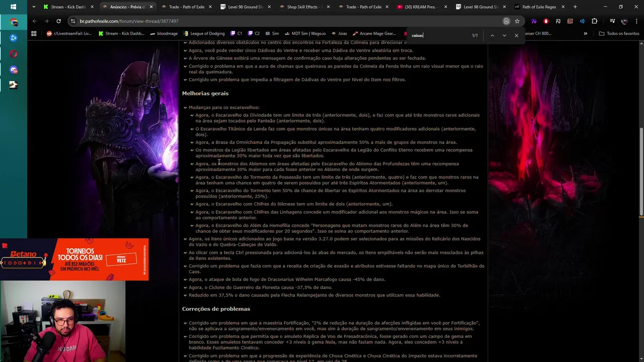
Task: Click the Brasa da Omnichama da Propagação line
Action: pyautogui.click(x=326, y=142)
